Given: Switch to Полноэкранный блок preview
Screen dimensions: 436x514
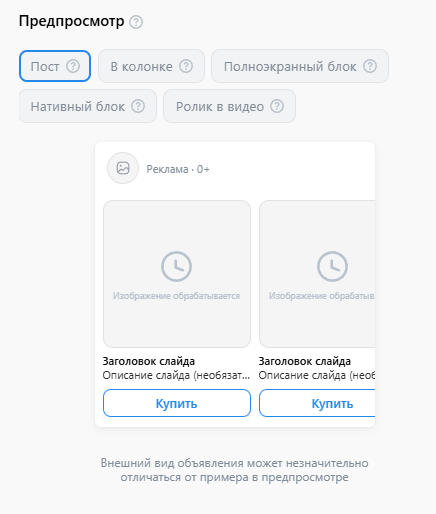Looking at the screenshot, I should 300,66.
